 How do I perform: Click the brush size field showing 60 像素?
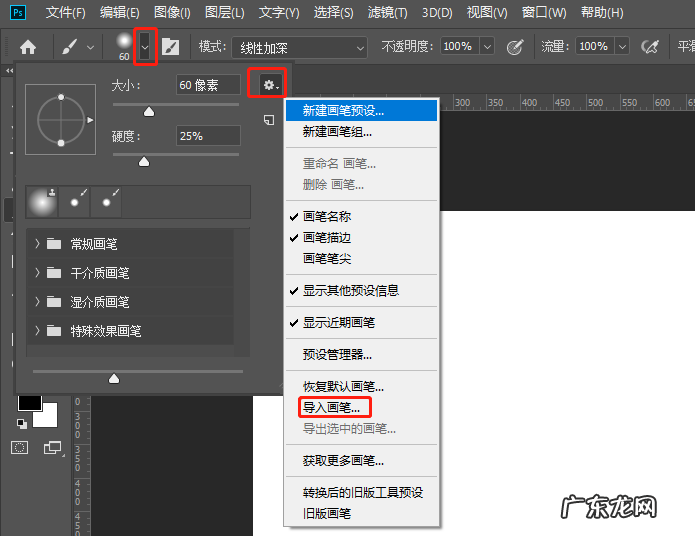click(208, 85)
